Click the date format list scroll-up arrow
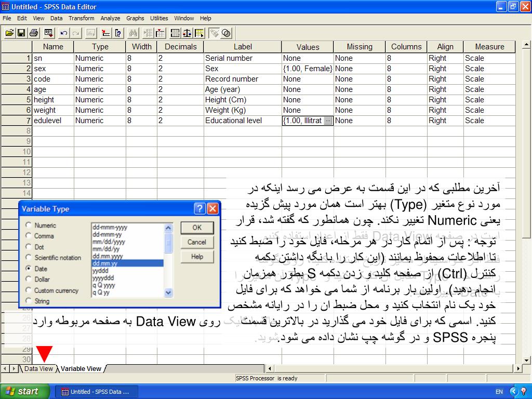532x399 pixels. click(168, 228)
